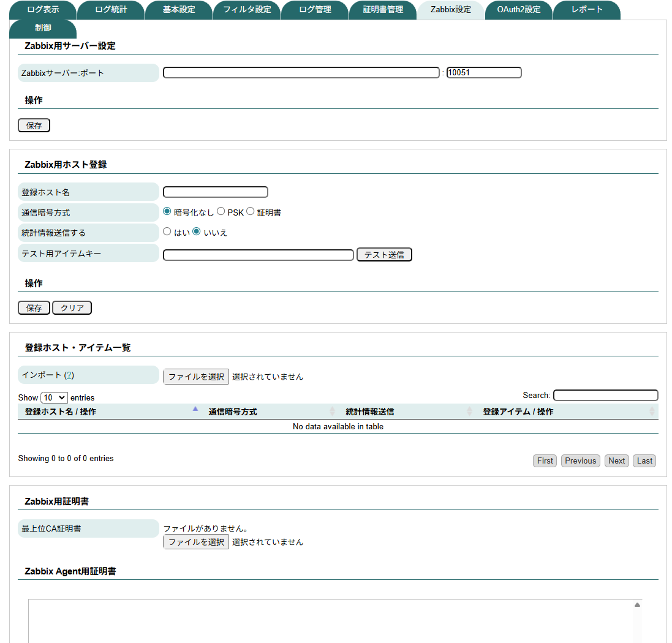Switch to the 証明書管理 tab

click(383, 9)
